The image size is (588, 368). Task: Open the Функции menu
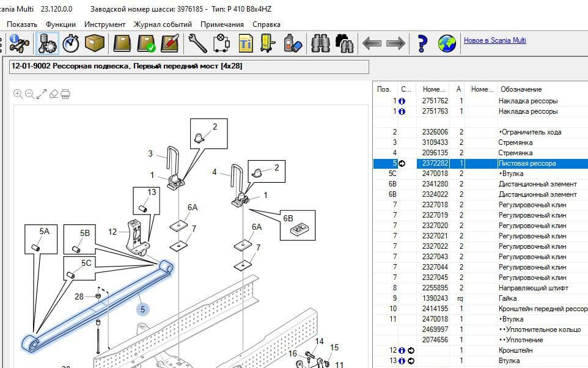(x=61, y=24)
